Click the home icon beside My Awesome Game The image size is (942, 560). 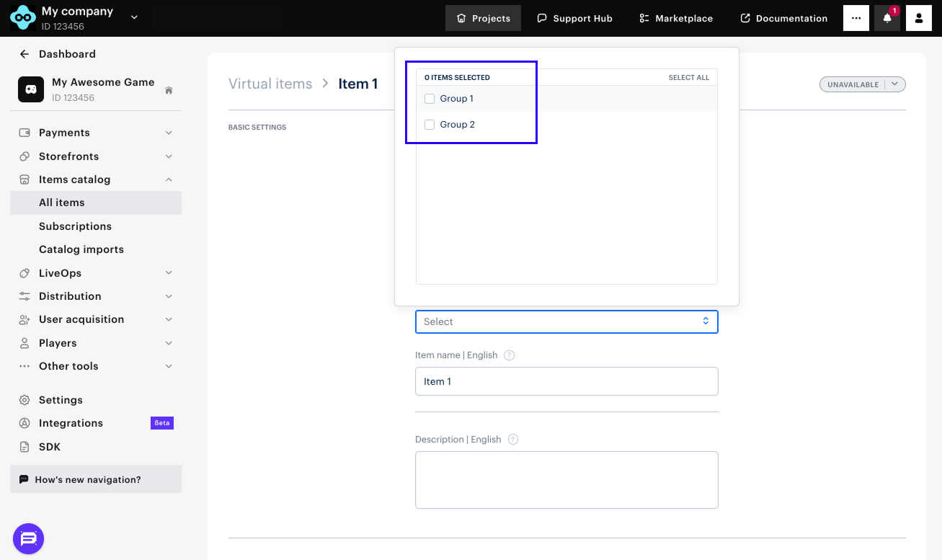click(169, 90)
